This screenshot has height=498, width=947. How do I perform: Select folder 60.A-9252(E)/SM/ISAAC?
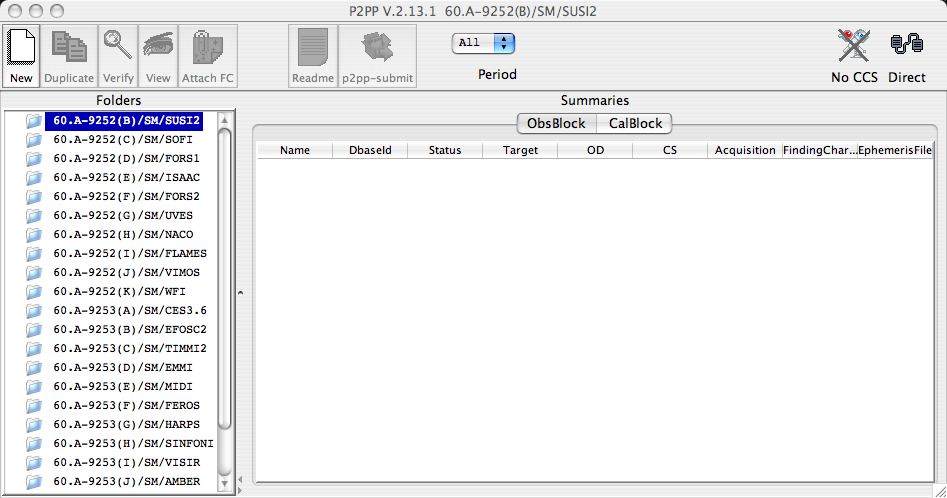pos(126,177)
